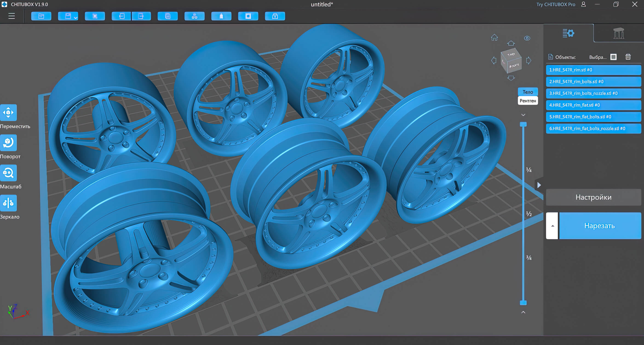Click the repair model toolbar button
644x345 pixels.
pos(275,16)
